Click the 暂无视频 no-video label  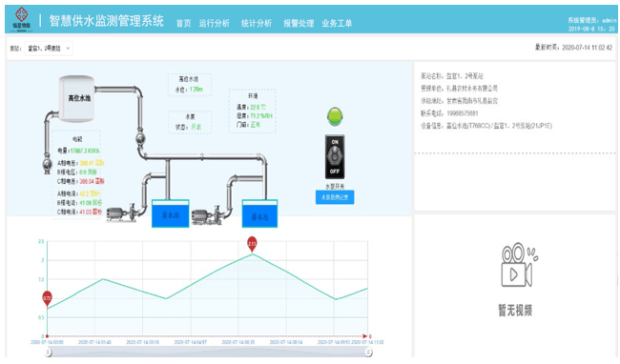[x=515, y=311]
